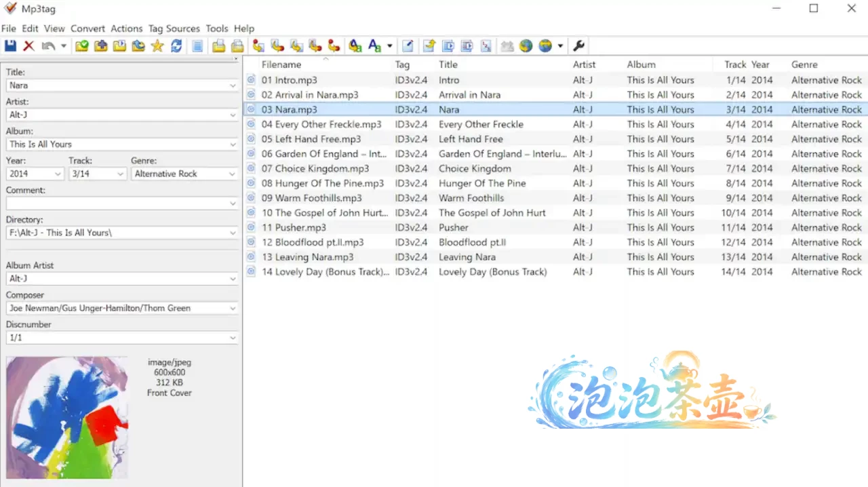Click the wrench Options icon
The width and height of the screenshot is (868, 487).
click(x=578, y=46)
